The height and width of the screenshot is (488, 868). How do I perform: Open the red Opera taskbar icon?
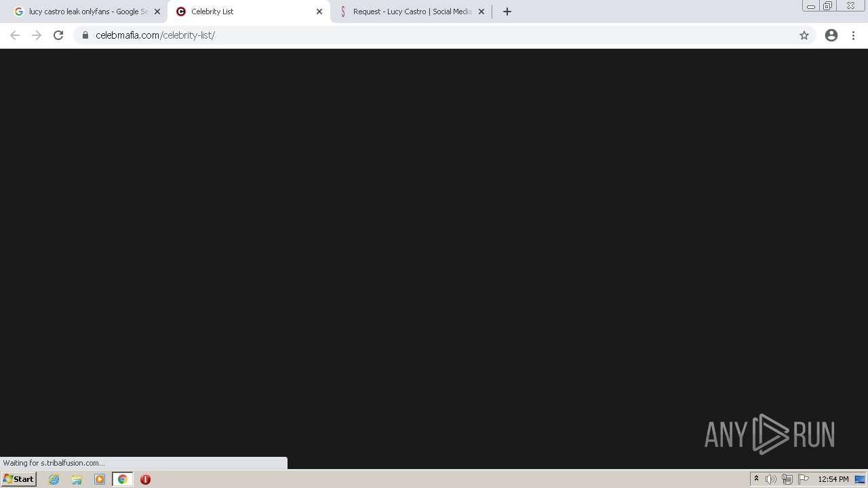(x=145, y=479)
